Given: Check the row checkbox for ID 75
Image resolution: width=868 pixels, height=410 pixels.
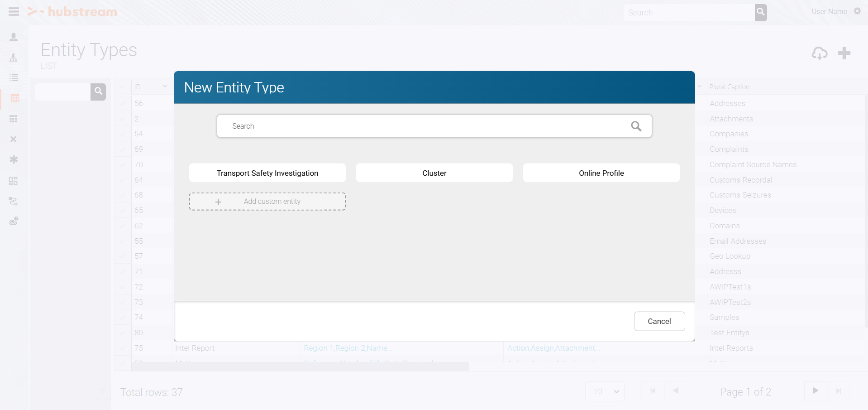Looking at the screenshot, I should click(x=122, y=348).
